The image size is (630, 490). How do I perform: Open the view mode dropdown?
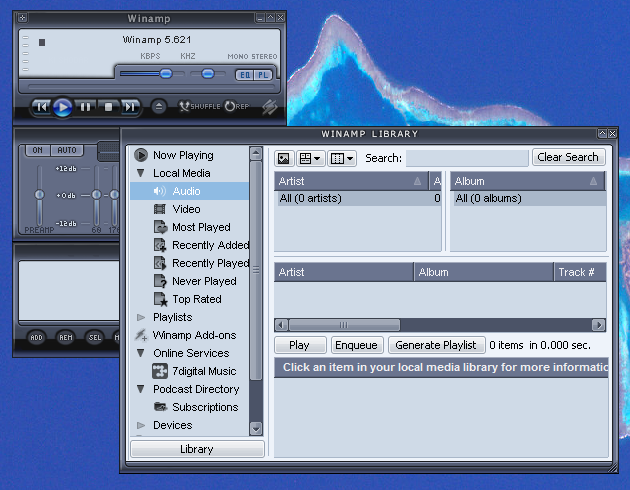click(310, 158)
